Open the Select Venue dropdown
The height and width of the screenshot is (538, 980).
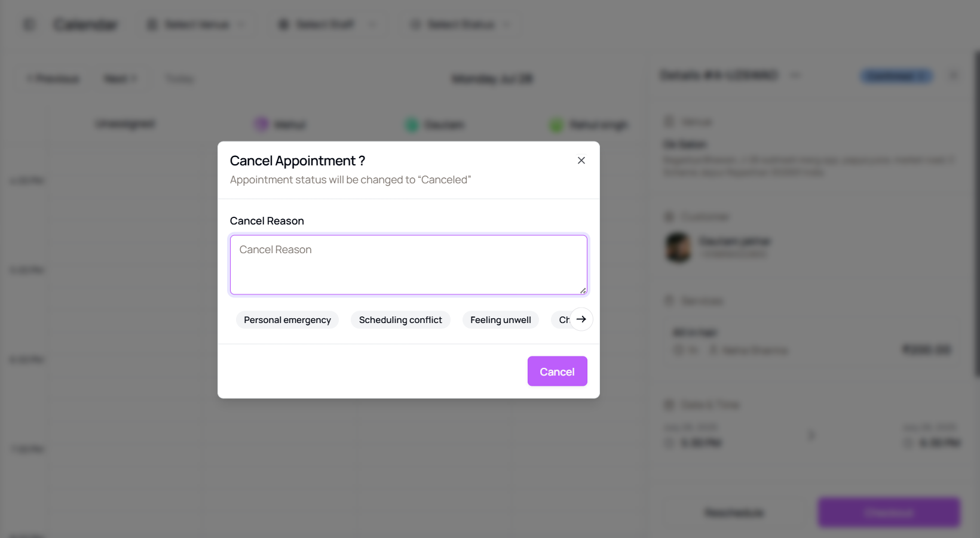click(197, 24)
